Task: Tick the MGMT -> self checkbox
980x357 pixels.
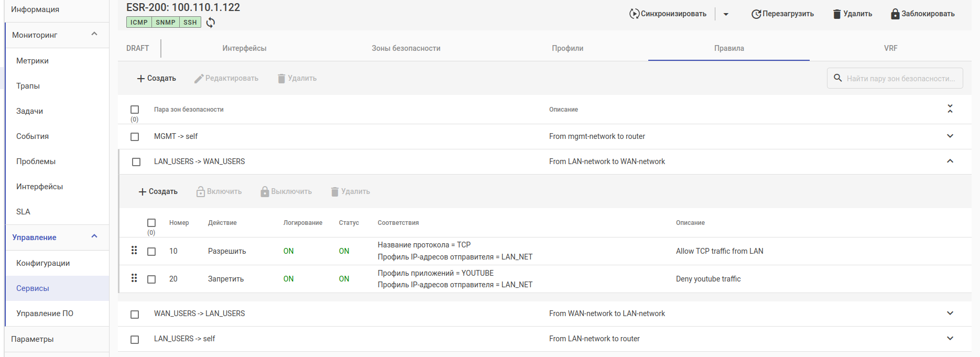Action: point(135,137)
